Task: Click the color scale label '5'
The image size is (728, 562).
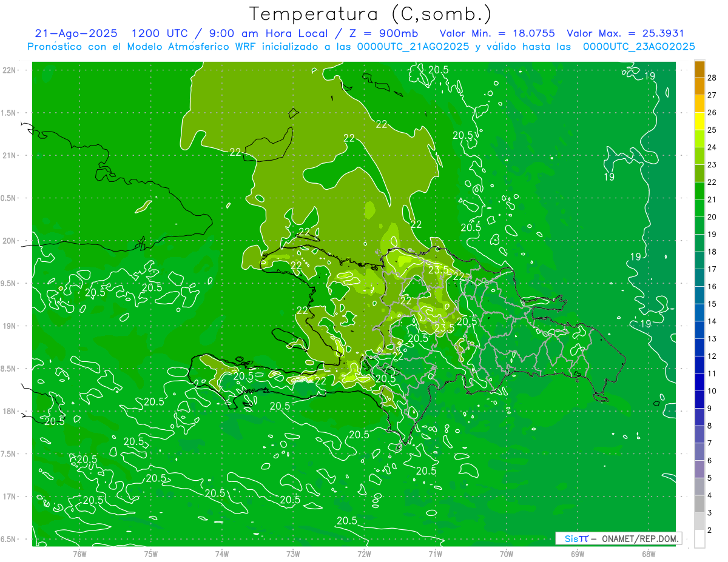Action: [x=710, y=478]
